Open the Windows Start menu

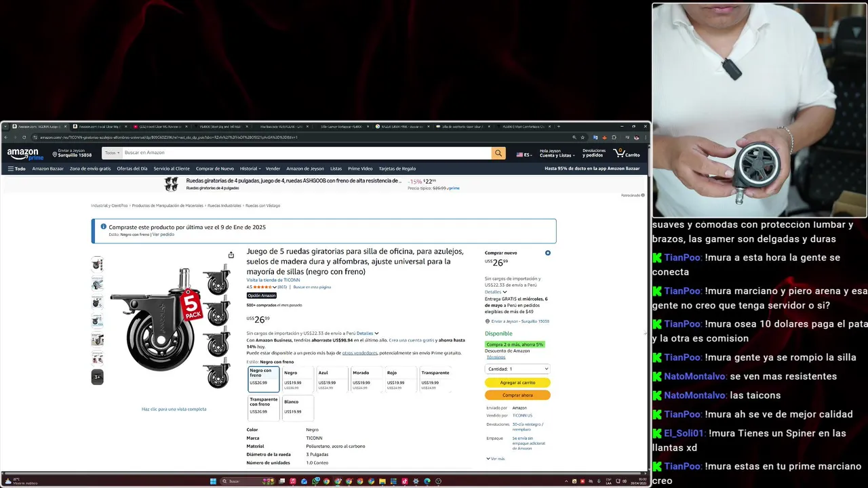pyautogui.click(x=213, y=481)
